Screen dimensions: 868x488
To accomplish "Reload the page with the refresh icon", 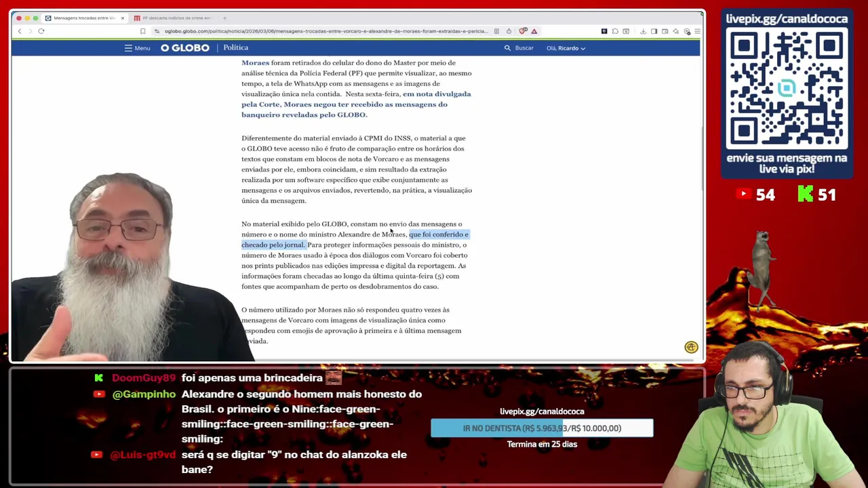I will coord(41,31).
